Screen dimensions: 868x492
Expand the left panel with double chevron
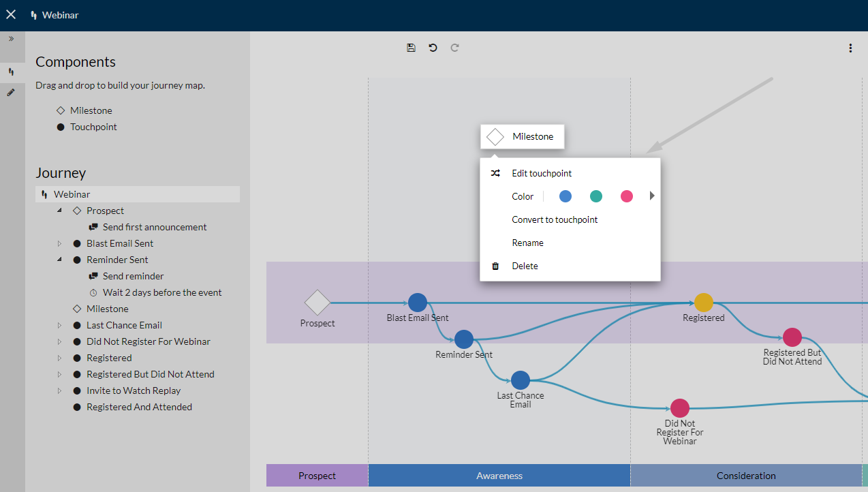click(x=11, y=39)
